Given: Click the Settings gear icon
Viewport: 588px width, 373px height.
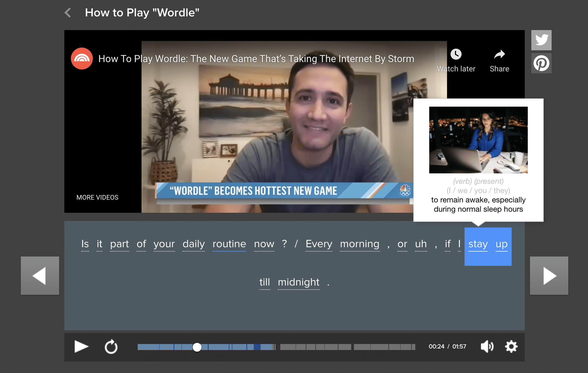Looking at the screenshot, I should (511, 346).
